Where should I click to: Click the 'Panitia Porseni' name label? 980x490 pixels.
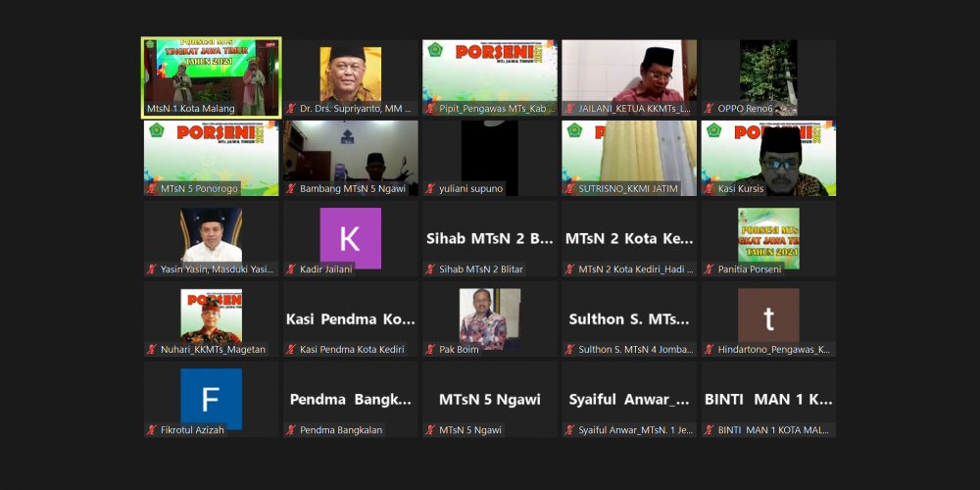point(750,269)
